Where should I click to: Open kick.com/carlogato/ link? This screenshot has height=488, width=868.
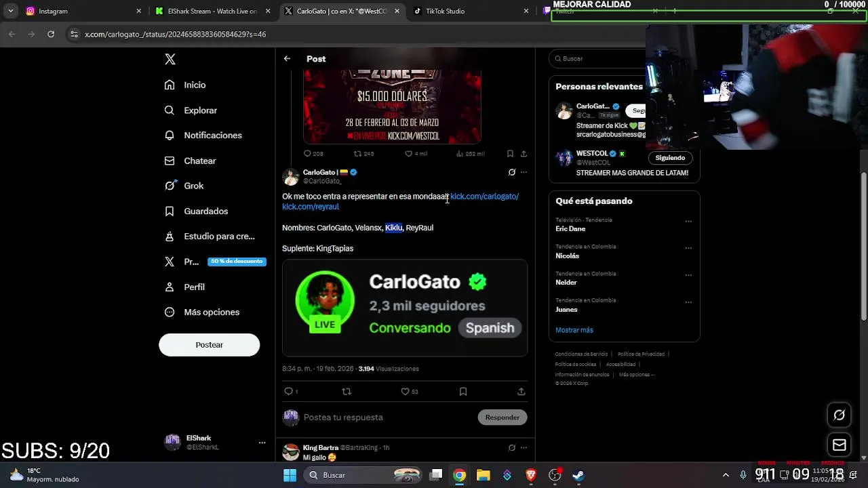484,197
